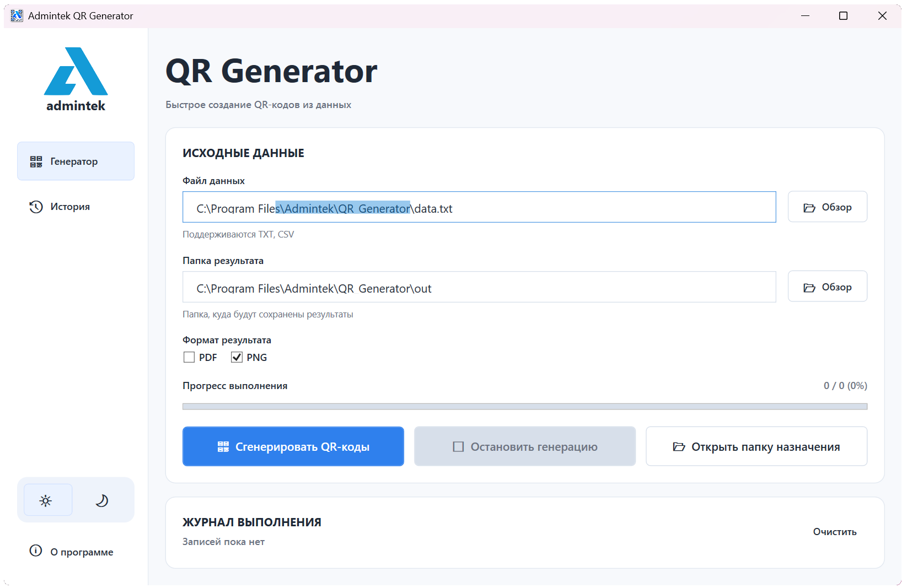Minimize the Admintek QR Generator window

point(805,16)
